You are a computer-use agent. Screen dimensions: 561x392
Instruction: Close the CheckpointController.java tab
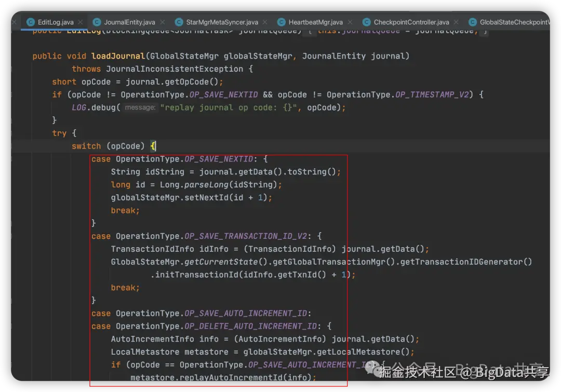pos(456,22)
